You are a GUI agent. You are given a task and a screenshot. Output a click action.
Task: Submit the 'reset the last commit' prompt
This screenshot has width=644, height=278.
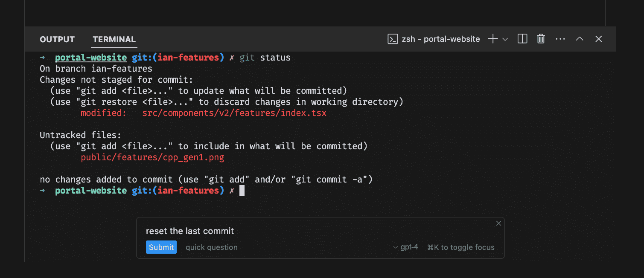point(161,247)
